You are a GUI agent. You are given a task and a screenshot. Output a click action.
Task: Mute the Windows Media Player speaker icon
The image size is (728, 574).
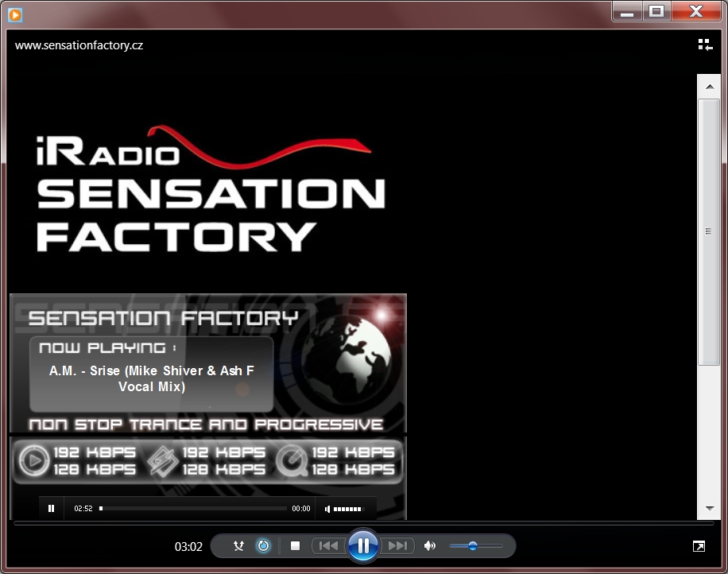pyautogui.click(x=430, y=545)
